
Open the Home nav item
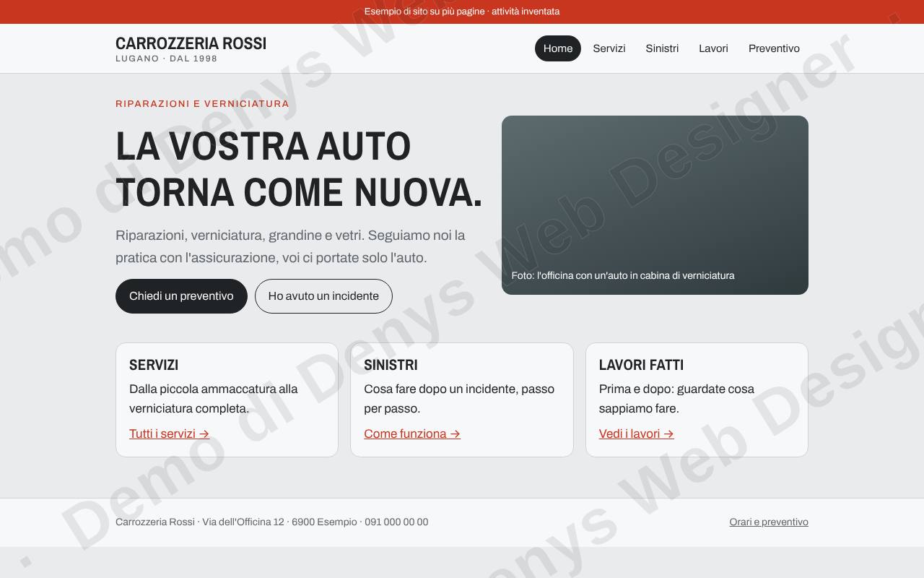tap(557, 48)
